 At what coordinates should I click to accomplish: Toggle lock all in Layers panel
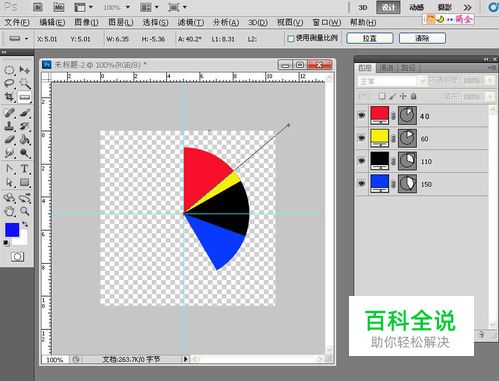point(414,96)
